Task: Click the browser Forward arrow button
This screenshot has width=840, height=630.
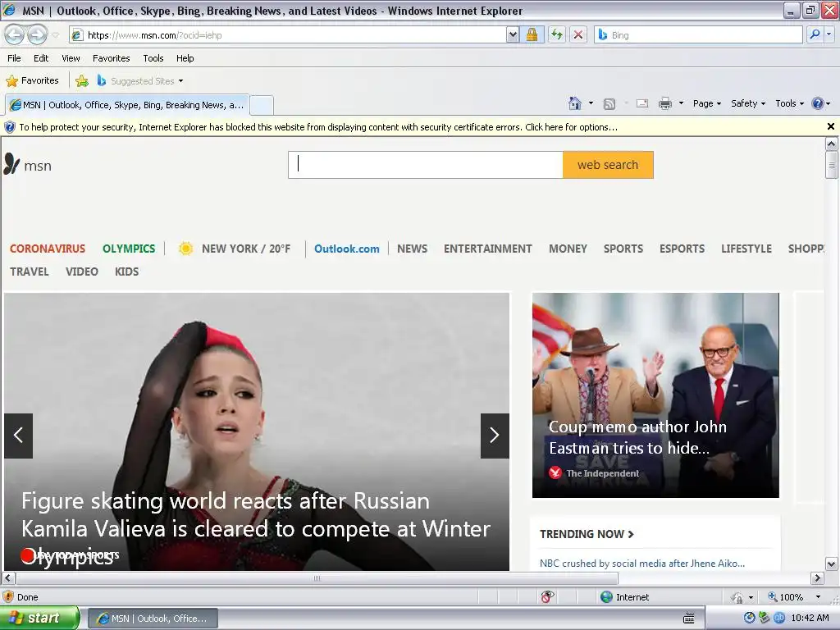Action: 37,34
